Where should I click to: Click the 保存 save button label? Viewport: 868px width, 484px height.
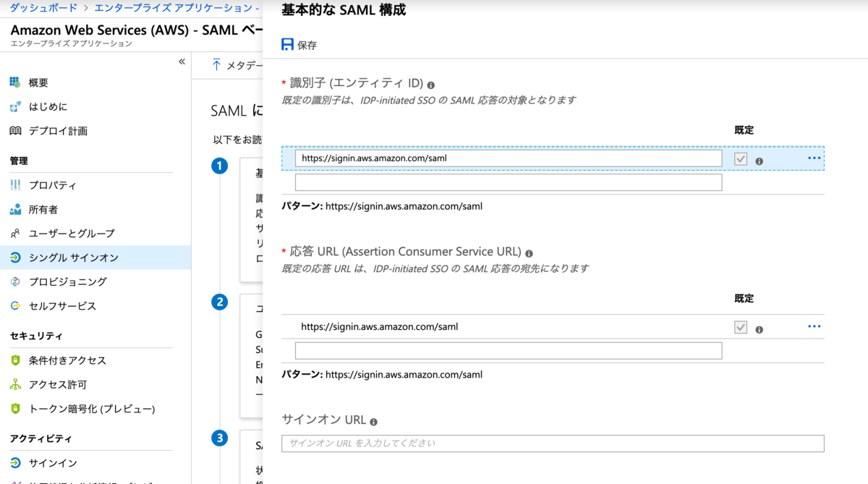[307, 45]
